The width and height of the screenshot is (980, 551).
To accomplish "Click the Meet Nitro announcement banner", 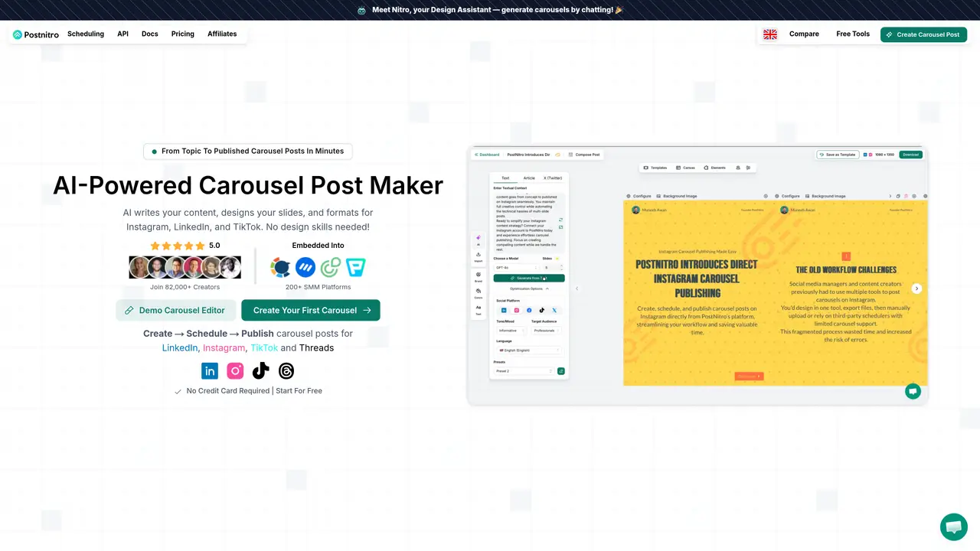I will (490, 10).
